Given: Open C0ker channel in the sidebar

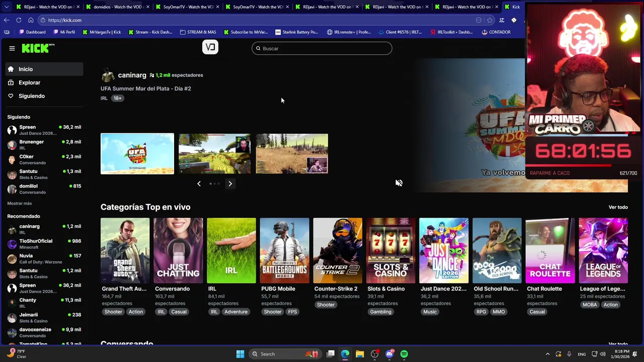Looking at the screenshot, I should [x=44, y=159].
